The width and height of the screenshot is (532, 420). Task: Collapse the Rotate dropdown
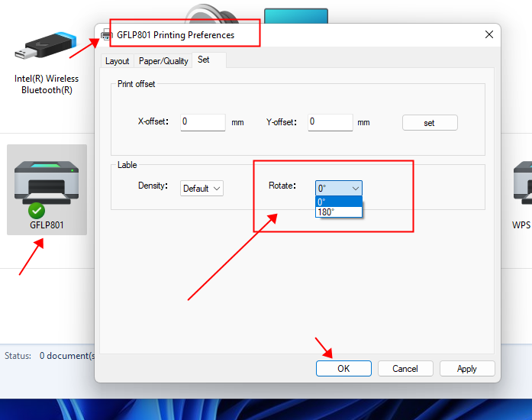pyautogui.click(x=339, y=189)
